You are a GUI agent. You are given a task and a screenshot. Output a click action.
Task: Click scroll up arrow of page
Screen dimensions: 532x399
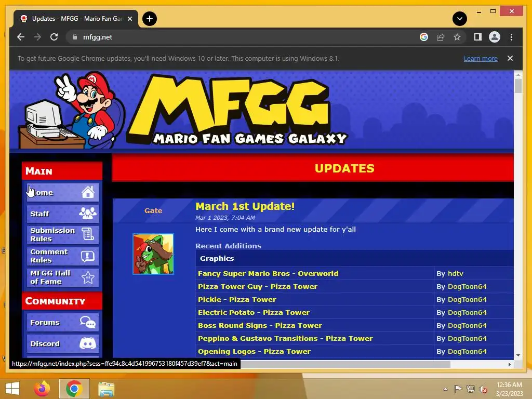click(518, 74)
